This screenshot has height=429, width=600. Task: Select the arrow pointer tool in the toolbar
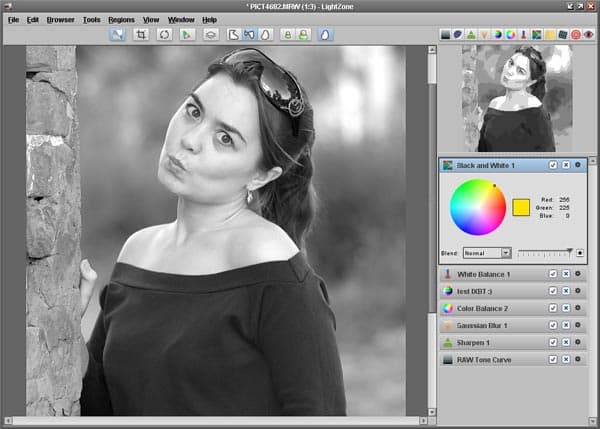click(117, 35)
